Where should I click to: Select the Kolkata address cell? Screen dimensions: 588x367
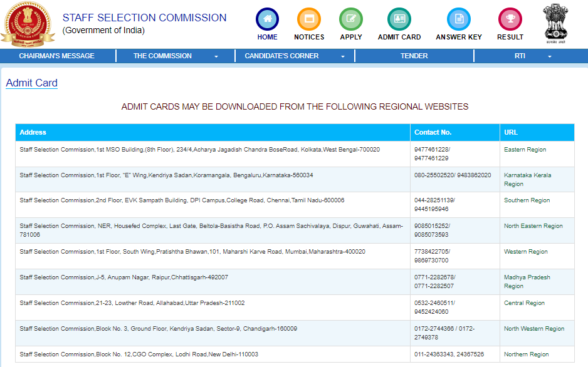(213, 154)
